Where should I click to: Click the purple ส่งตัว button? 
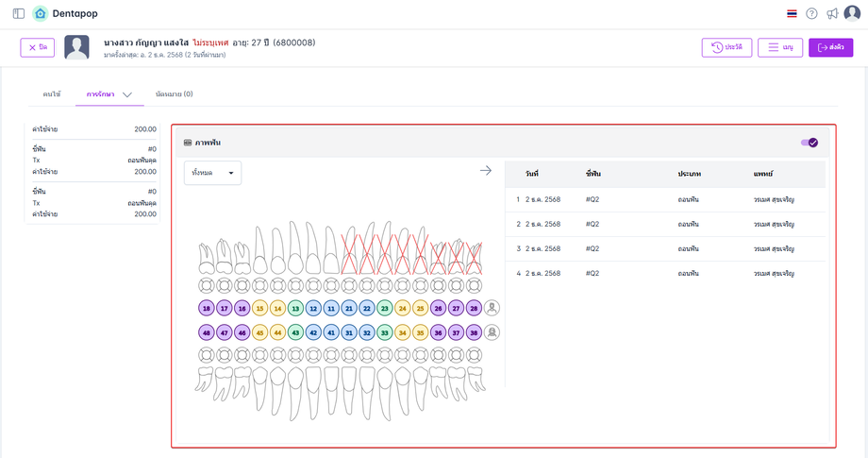(830, 47)
